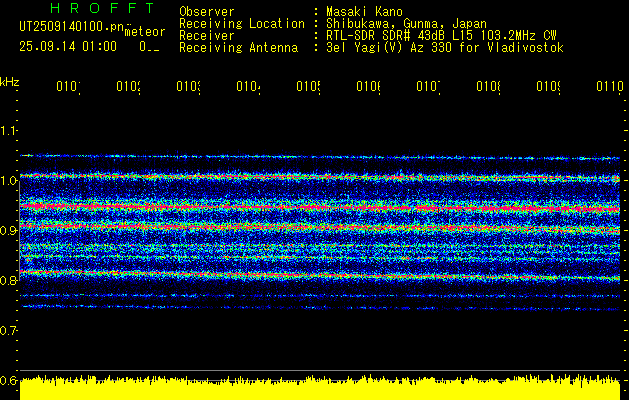Click the 1.0 kHz axis label

[x=9, y=181]
